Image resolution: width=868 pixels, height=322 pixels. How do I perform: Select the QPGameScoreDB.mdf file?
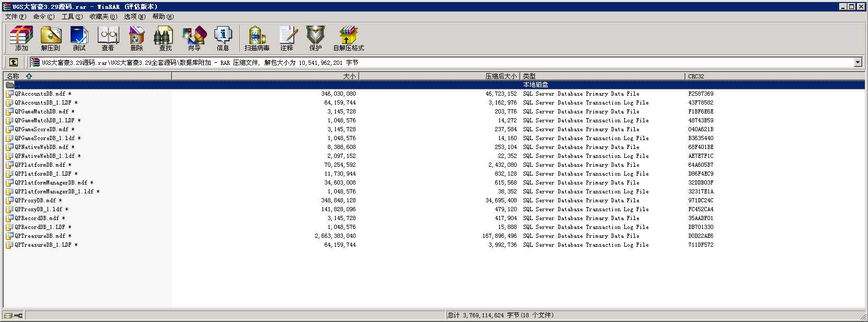42,130
